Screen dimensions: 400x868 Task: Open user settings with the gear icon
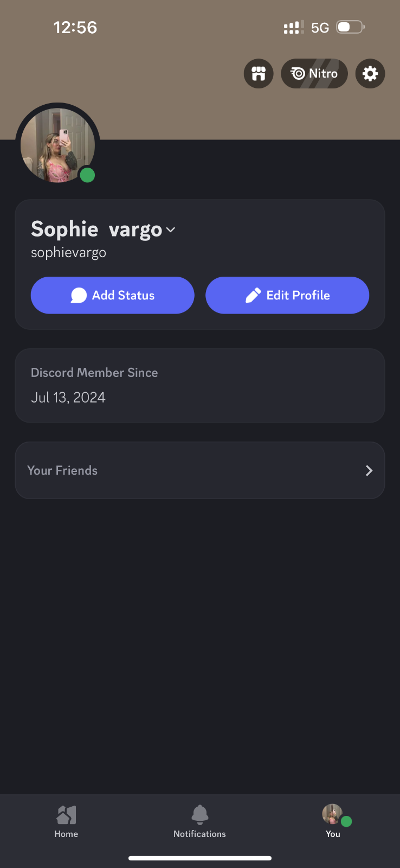(x=370, y=73)
